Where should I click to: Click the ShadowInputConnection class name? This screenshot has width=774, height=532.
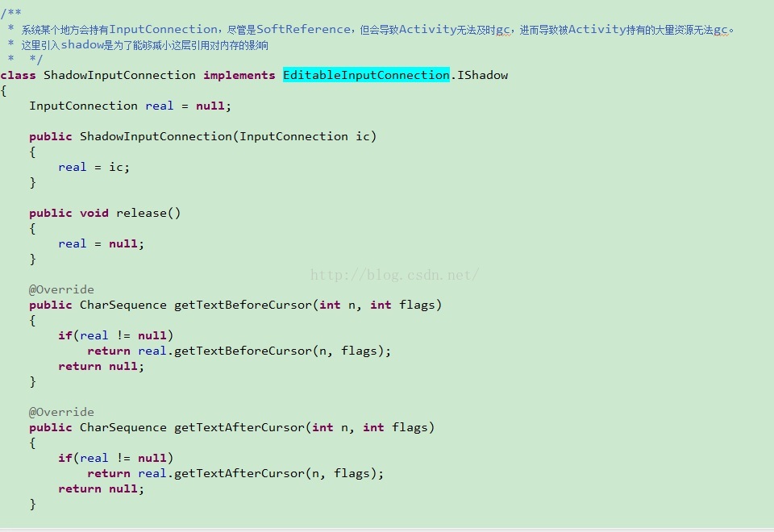click(119, 75)
